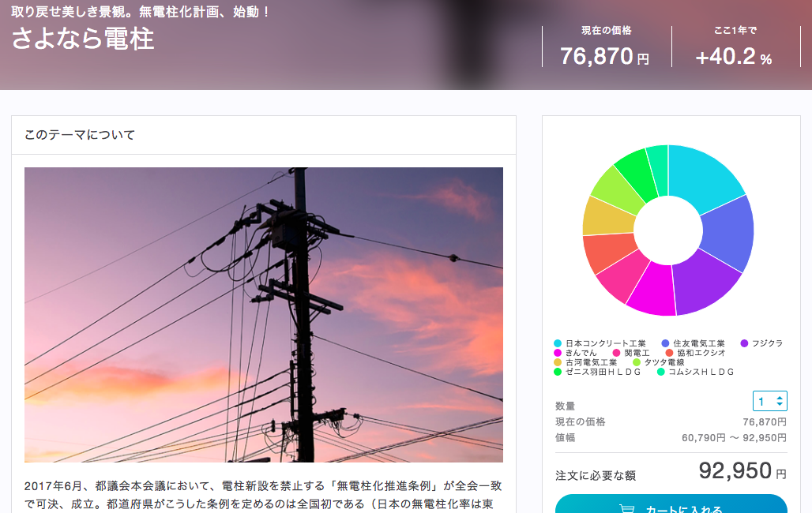The height and width of the screenshot is (513, 812).
Task: Click the header price 76,870 円
Action: point(605,56)
